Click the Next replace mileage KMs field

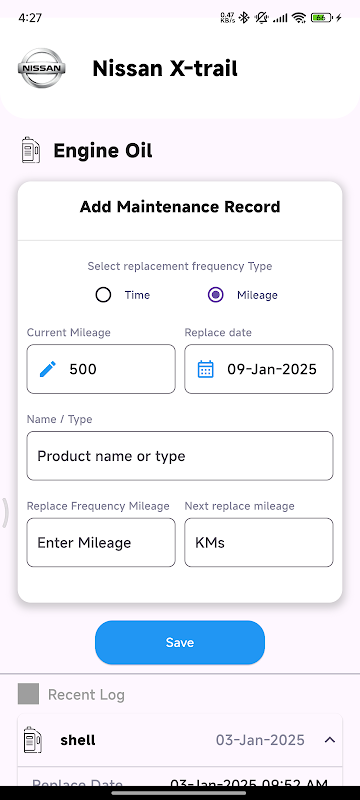[259, 542]
